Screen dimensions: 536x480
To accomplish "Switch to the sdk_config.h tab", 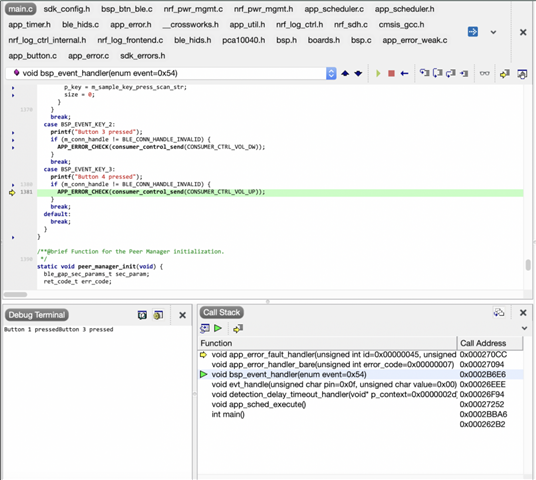I will [x=67, y=9].
